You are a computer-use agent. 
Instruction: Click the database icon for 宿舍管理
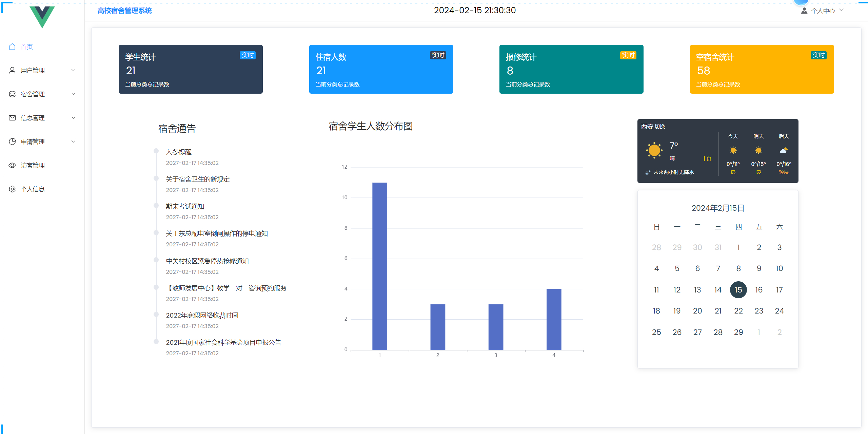pos(13,94)
